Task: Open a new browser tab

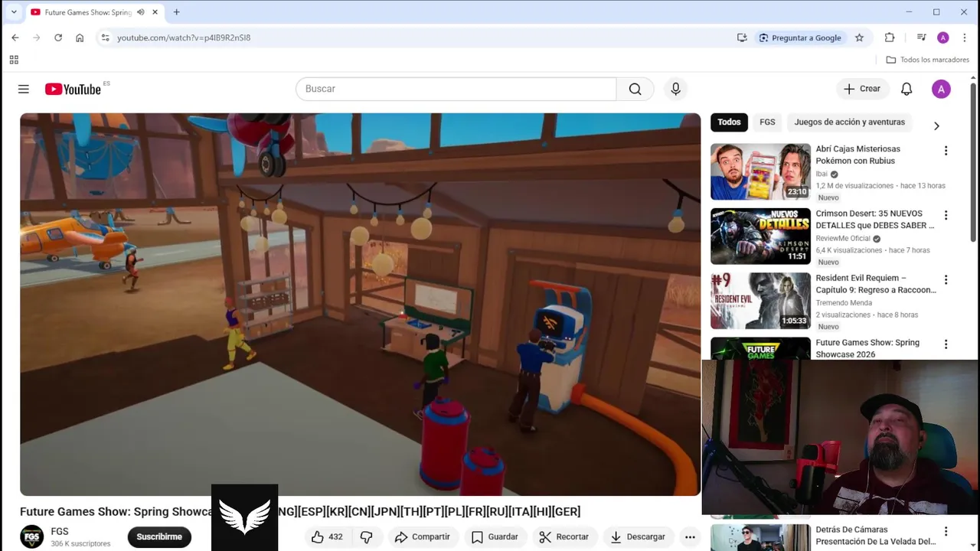Action: pos(176,12)
